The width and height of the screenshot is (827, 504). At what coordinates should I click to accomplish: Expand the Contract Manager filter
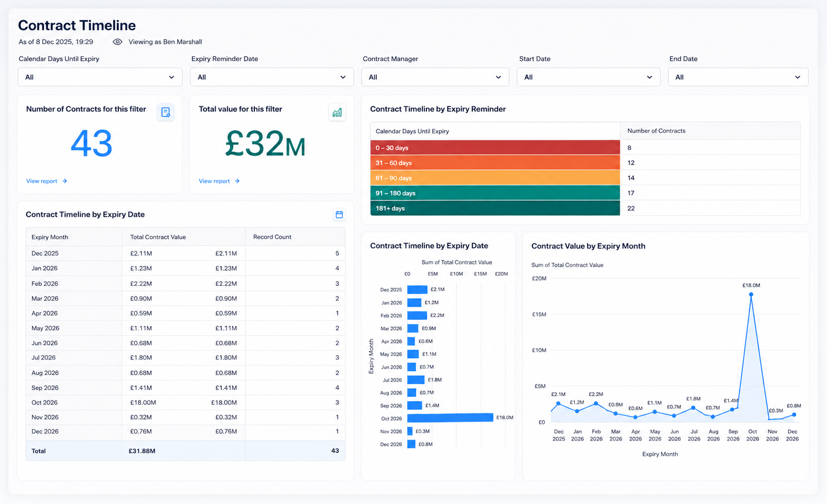point(435,77)
